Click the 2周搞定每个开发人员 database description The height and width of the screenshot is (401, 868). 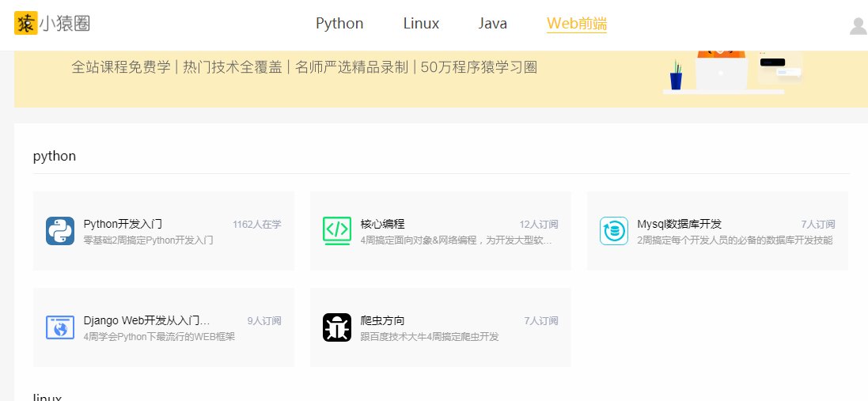734,240
